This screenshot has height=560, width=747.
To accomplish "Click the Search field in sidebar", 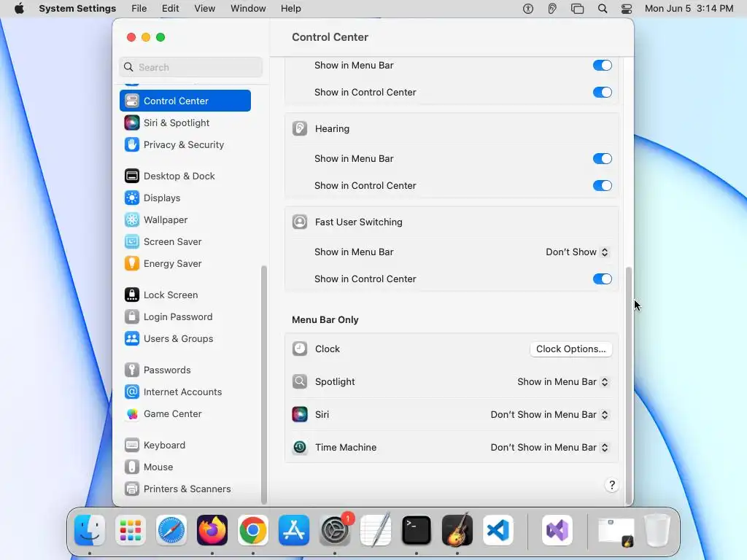I will click(x=190, y=67).
